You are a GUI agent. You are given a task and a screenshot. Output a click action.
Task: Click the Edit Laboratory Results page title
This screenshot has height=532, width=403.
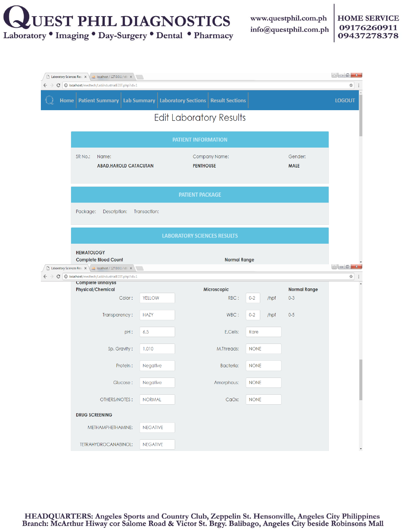tap(200, 118)
